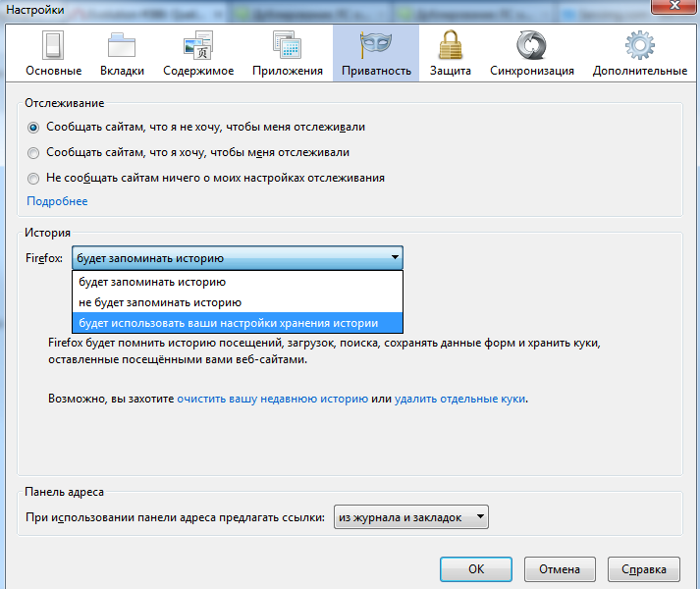Open the Защита padlock icon
This screenshot has height=589, width=700.
click(450, 45)
